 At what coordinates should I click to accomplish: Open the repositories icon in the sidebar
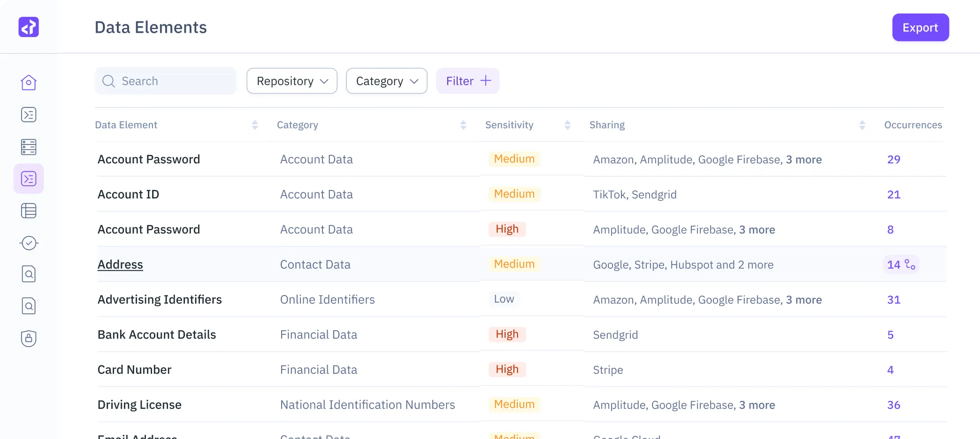pyautogui.click(x=29, y=147)
